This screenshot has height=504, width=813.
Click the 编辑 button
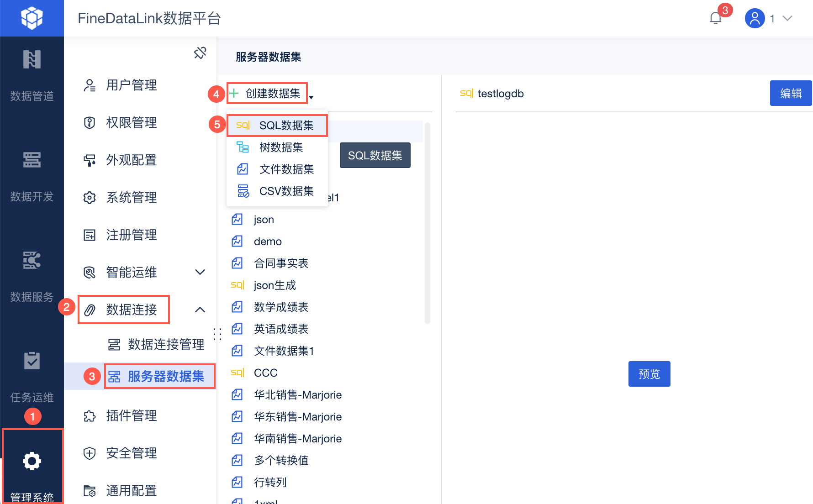pos(791,94)
